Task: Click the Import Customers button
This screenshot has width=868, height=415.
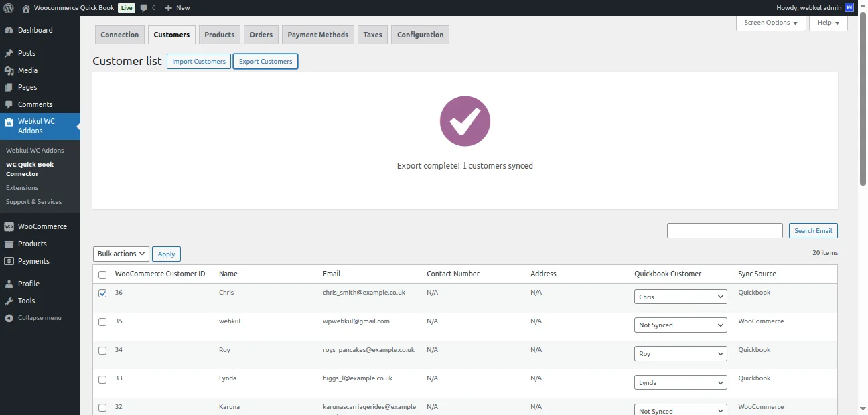Action: click(x=198, y=61)
